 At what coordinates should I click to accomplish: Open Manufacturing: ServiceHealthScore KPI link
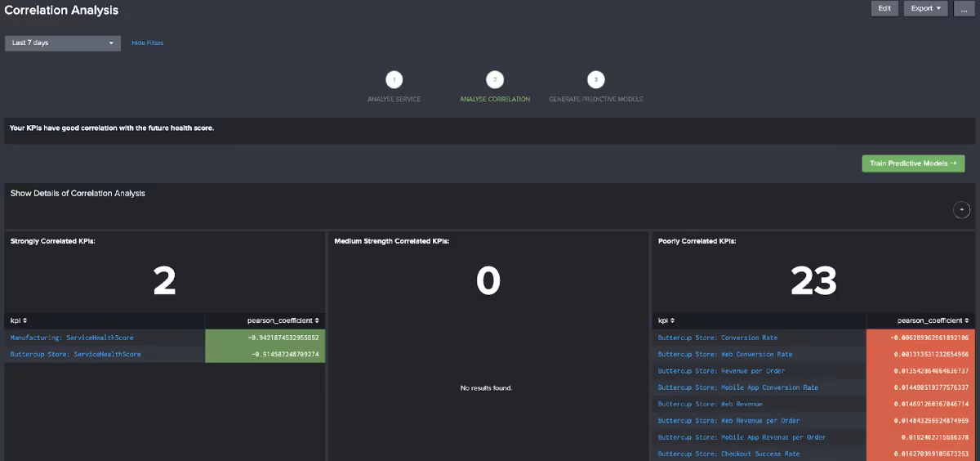72,338
